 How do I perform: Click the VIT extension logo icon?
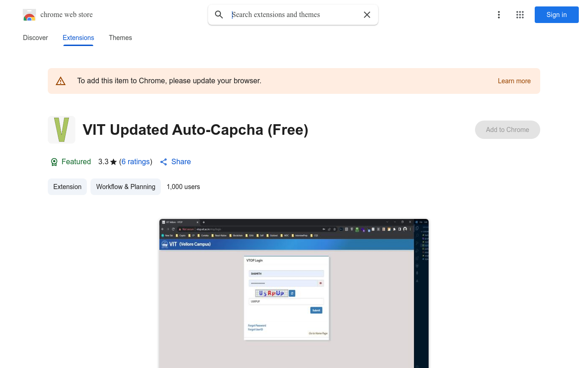(62, 130)
